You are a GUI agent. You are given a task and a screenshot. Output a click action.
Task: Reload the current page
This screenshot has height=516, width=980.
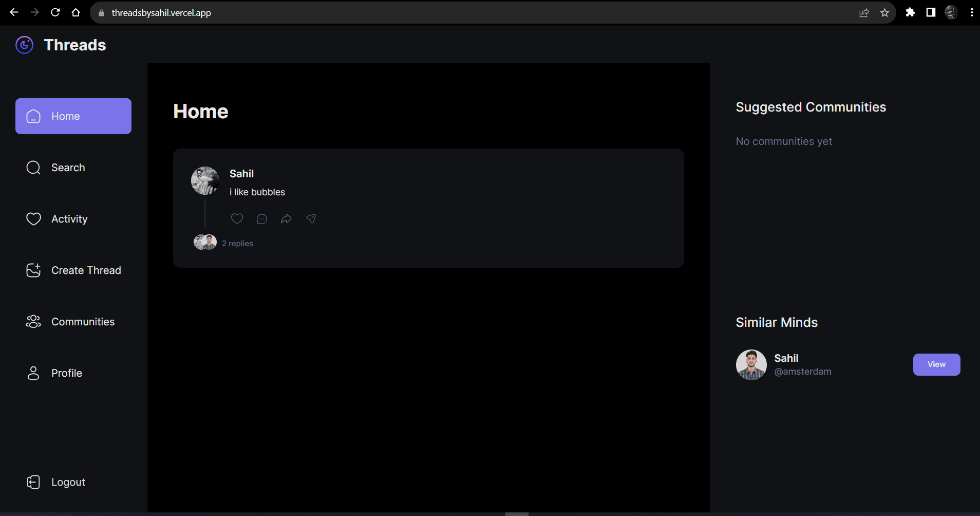tap(55, 12)
